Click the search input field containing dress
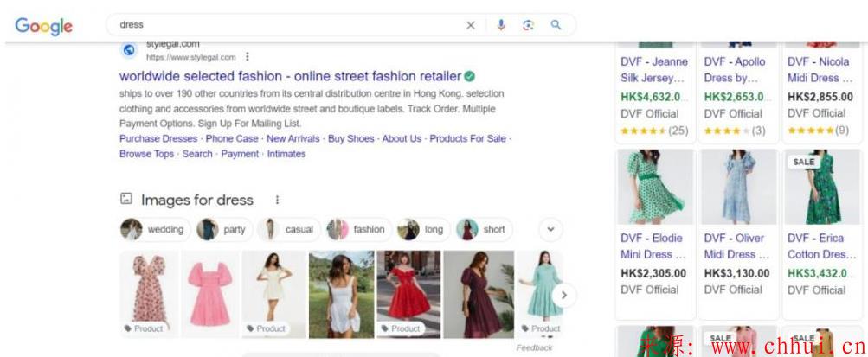The height and width of the screenshot is (357, 868). (x=288, y=25)
